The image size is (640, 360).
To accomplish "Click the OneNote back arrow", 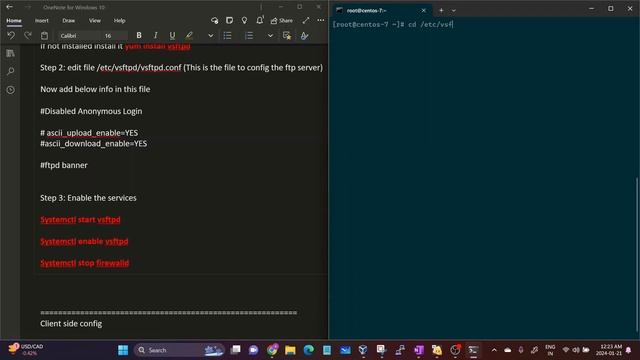I will 9,7.
